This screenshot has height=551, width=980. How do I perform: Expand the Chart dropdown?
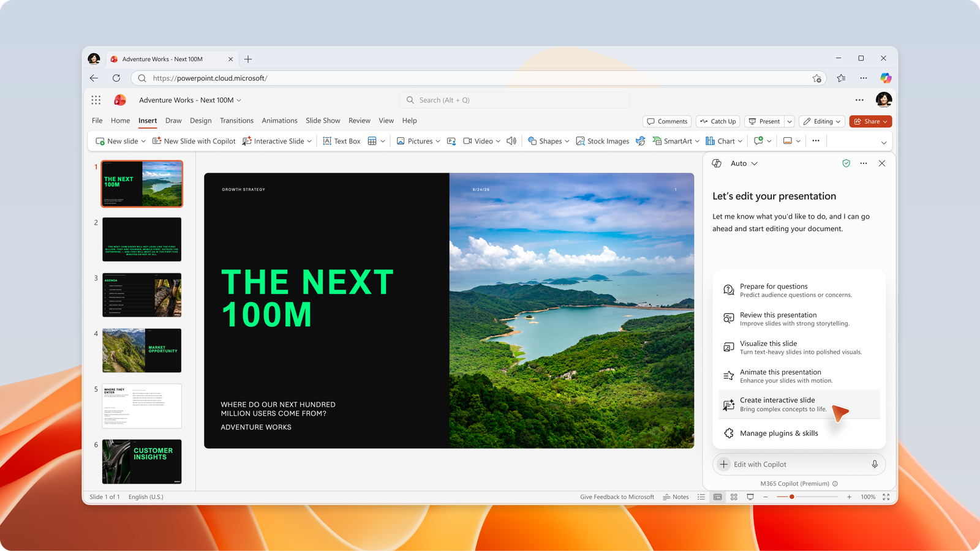(740, 141)
